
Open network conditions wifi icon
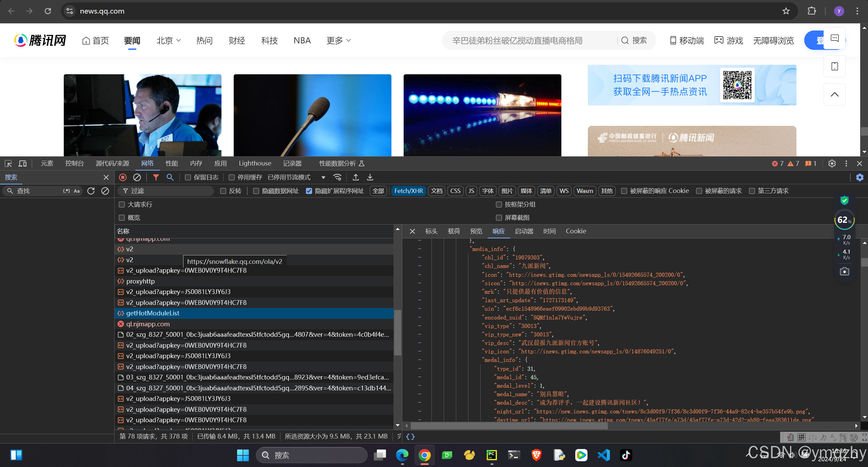[x=337, y=177]
